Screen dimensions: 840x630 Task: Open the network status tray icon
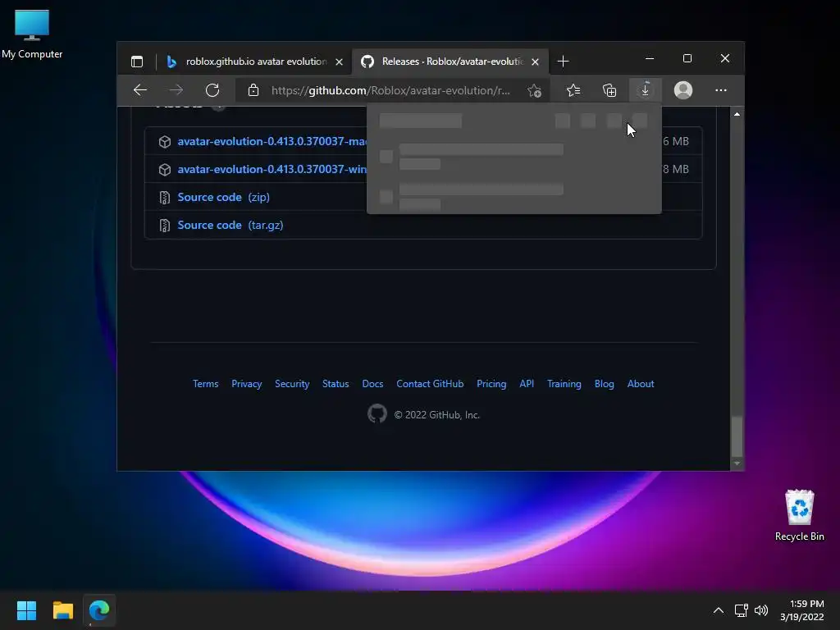[742, 610]
